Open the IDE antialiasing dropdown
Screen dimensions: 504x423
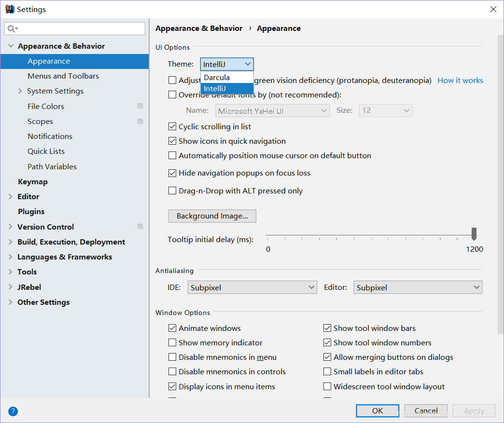252,287
